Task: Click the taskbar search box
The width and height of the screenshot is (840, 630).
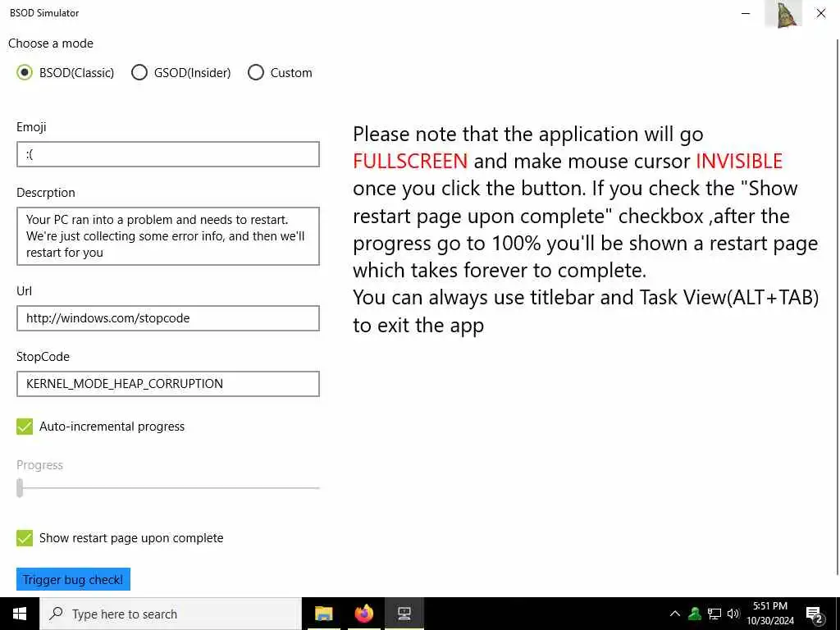Action: click(171, 614)
